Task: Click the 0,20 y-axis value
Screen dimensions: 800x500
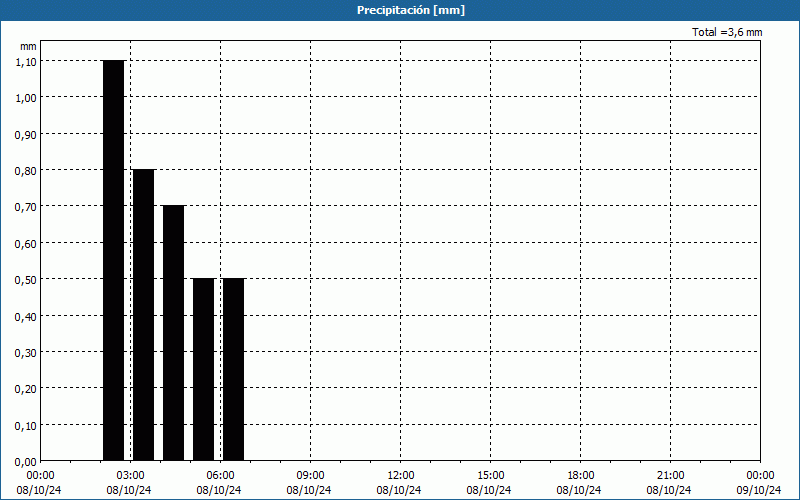Action: pos(26,389)
